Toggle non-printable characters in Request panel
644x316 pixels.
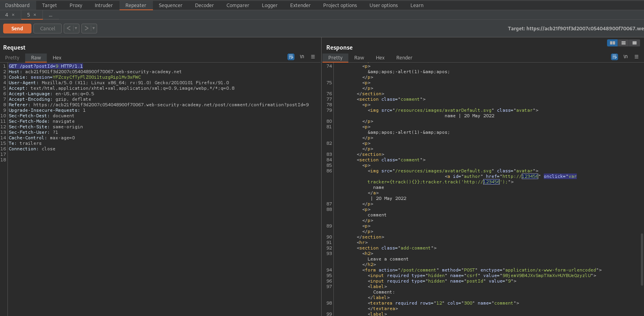click(302, 57)
